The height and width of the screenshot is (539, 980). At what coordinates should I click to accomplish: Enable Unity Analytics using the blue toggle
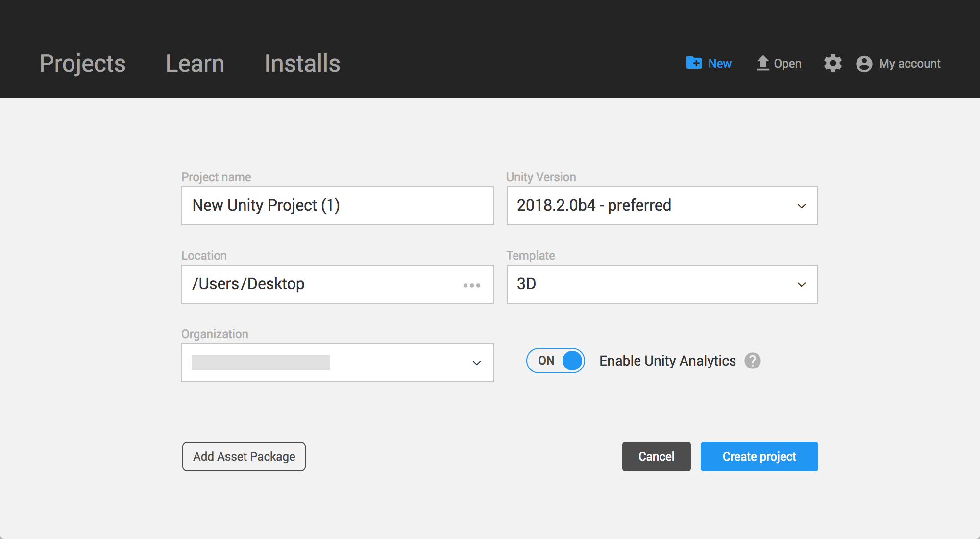click(x=556, y=361)
